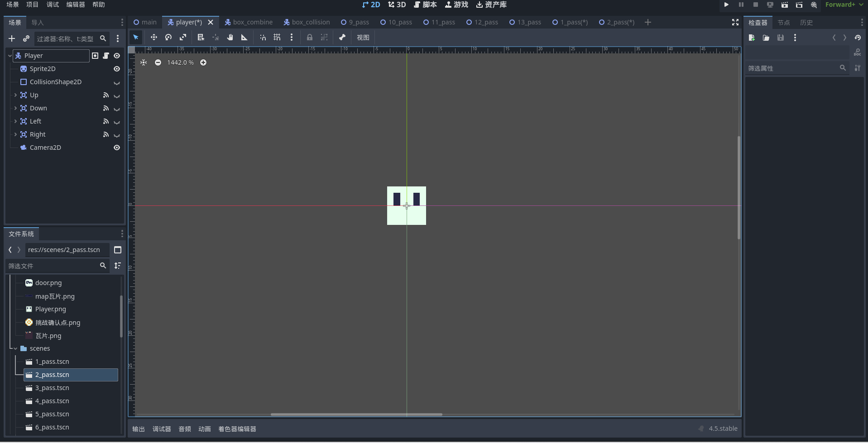The width and height of the screenshot is (868, 443).
Task: Toggle visibility of Sprite2D node
Action: 117,69
